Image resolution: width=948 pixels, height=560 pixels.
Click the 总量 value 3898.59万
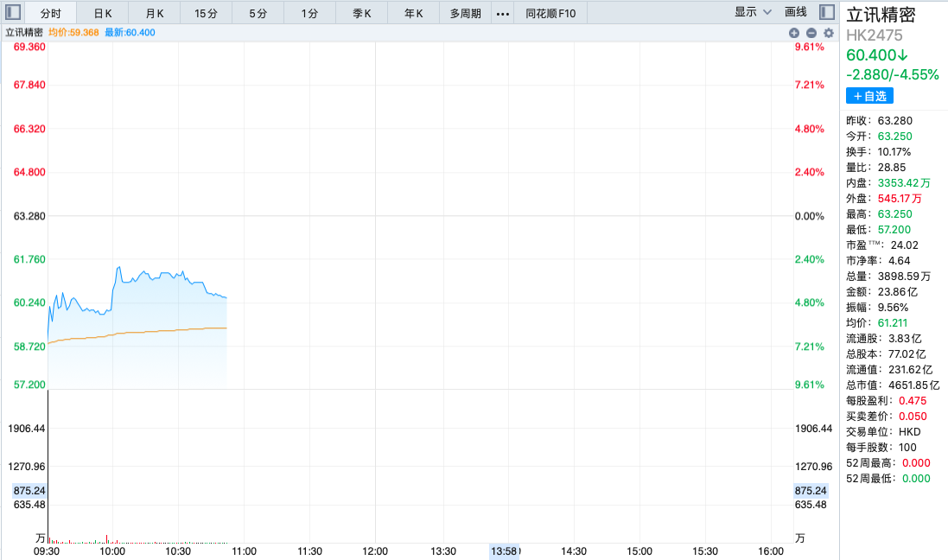pos(905,277)
